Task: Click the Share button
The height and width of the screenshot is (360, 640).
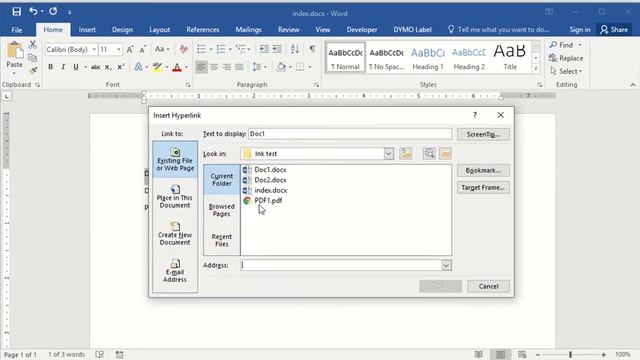Action: point(614,30)
